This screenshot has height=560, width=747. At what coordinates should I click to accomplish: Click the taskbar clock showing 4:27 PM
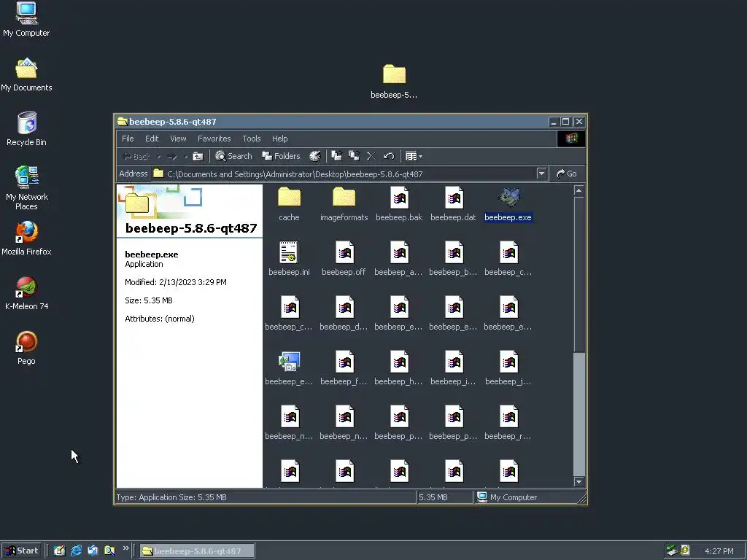pyautogui.click(x=719, y=551)
